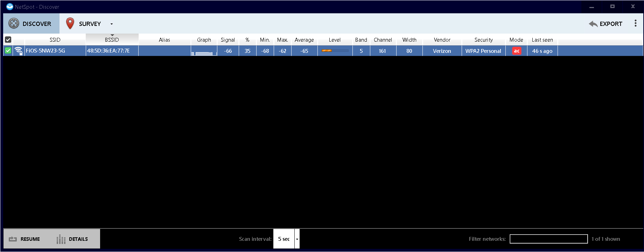Viewport: 644px width, 252px height.
Task: Sort by the Security column header
Action: click(x=484, y=40)
